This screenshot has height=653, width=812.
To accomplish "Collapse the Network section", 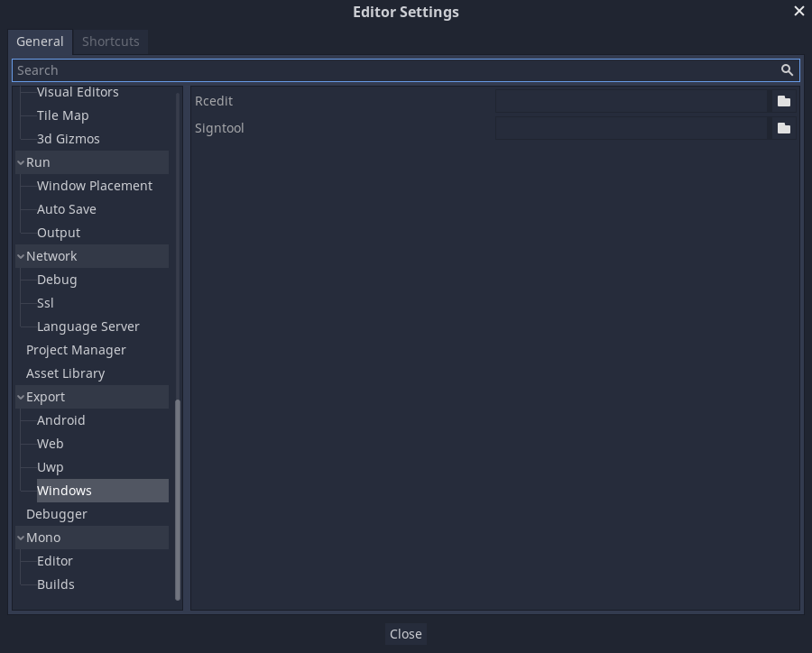I will coord(20,255).
